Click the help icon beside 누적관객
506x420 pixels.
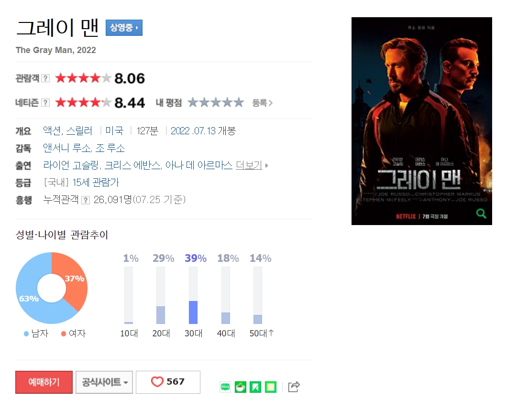click(x=85, y=200)
